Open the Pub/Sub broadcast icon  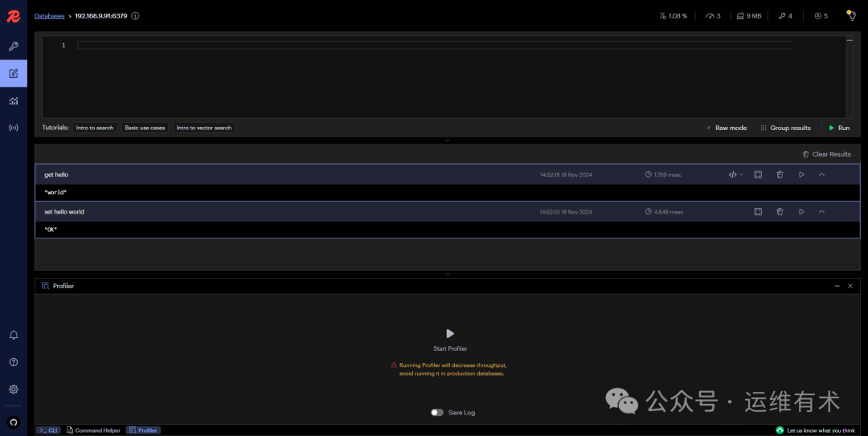[14, 128]
